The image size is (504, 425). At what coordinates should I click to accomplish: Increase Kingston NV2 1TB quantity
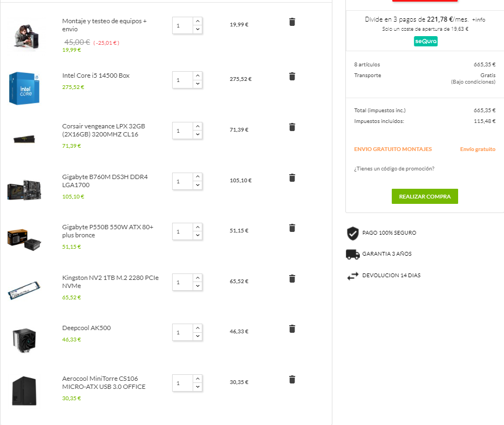pyautogui.click(x=197, y=278)
